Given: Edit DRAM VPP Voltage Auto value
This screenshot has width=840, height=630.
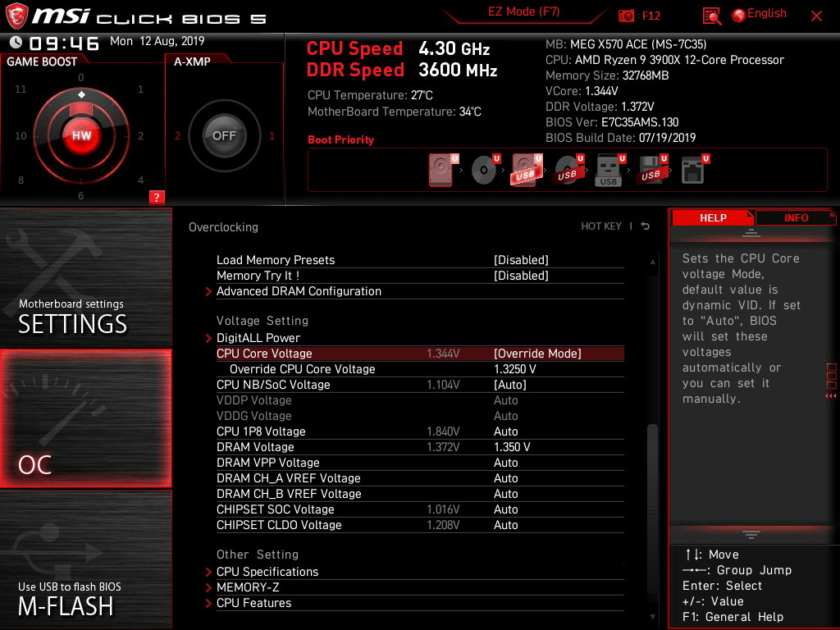Looking at the screenshot, I should pos(505,463).
